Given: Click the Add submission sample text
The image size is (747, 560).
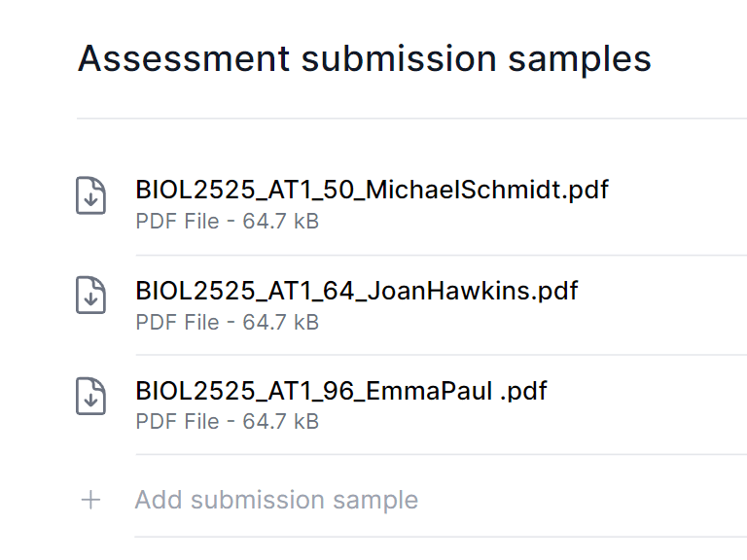Looking at the screenshot, I should tap(276, 500).
